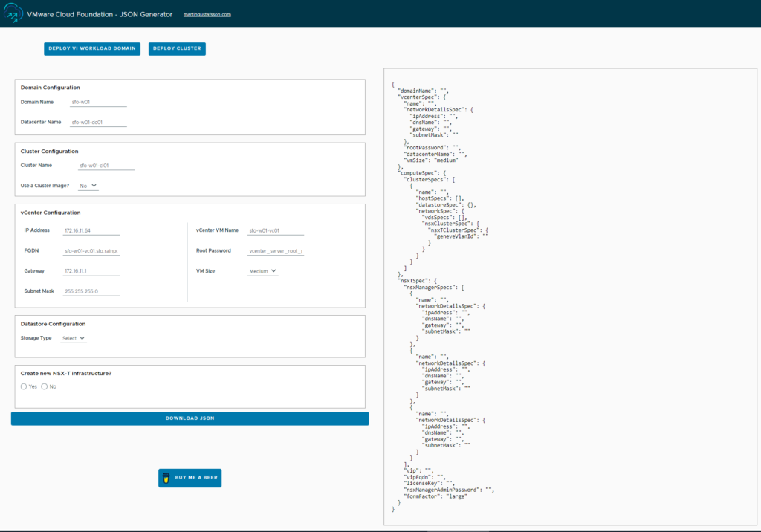The image size is (761, 532).
Task: Switch to Deploy VI Workload Domain
Action: 92,48
